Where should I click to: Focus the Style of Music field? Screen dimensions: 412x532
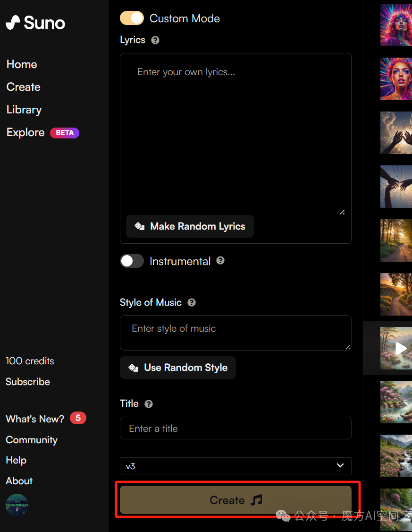click(235, 333)
